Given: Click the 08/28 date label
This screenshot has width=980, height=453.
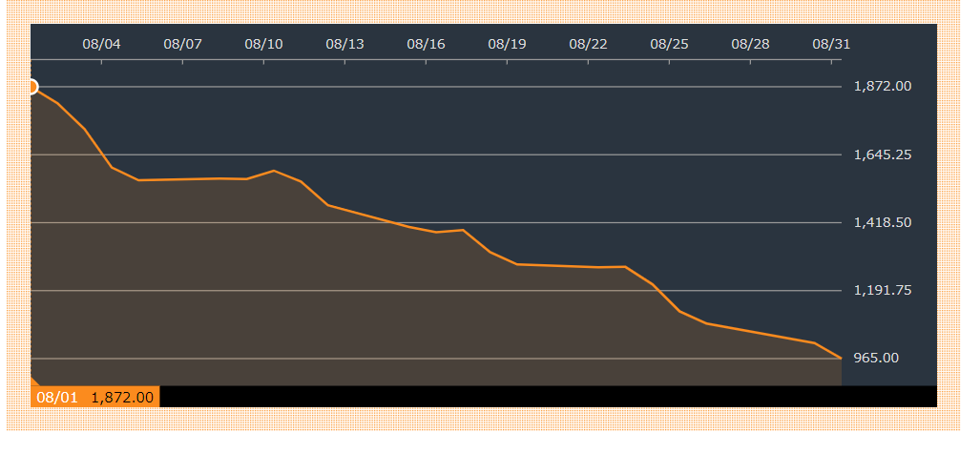Looking at the screenshot, I should [750, 44].
